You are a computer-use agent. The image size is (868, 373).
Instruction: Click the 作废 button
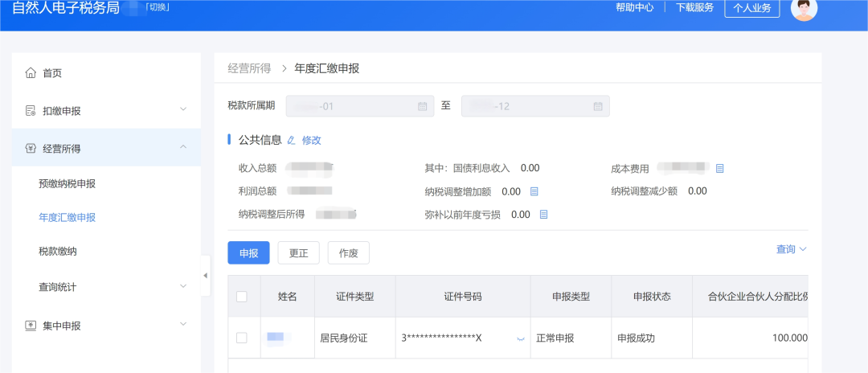click(x=348, y=252)
